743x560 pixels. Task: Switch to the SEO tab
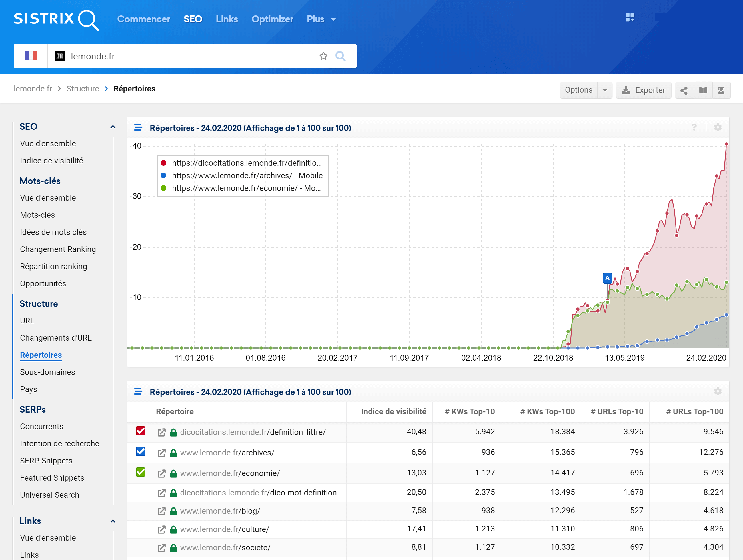click(x=193, y=19)
